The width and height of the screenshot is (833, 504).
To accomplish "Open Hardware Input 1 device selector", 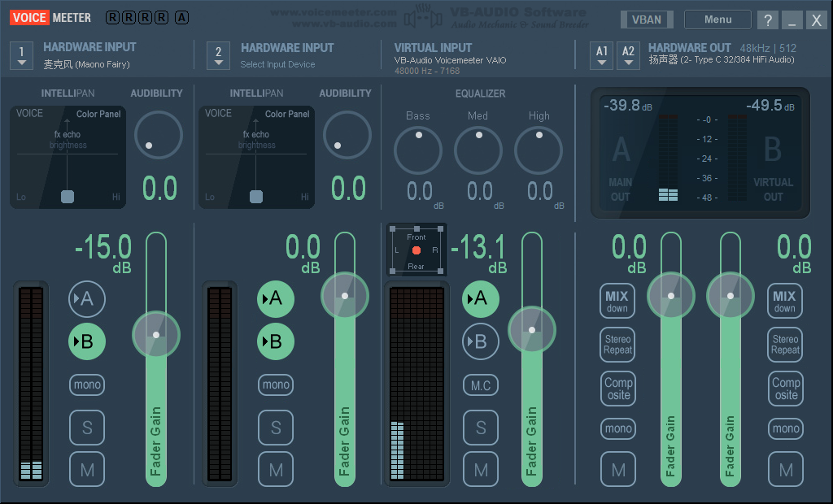I will pos(21,55).
